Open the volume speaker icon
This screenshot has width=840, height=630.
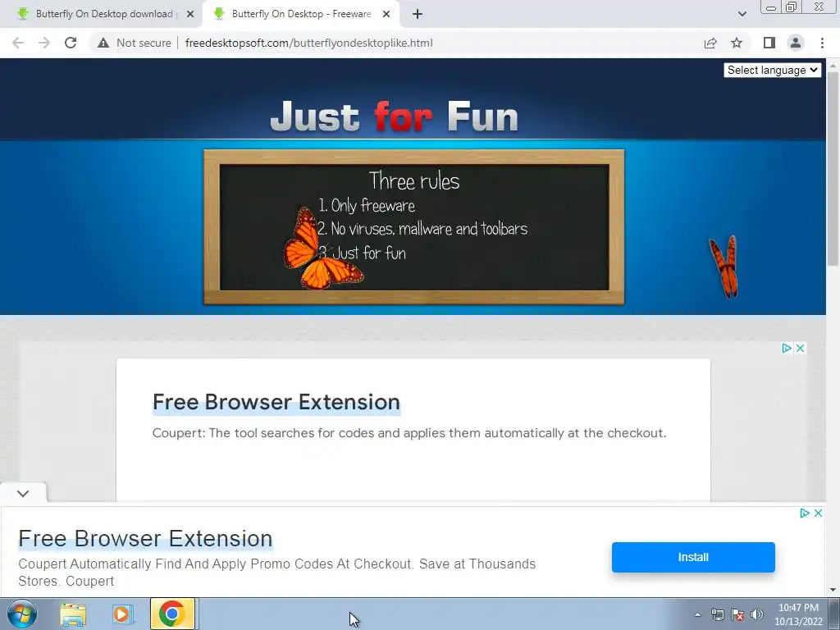(x=757, y=615)
